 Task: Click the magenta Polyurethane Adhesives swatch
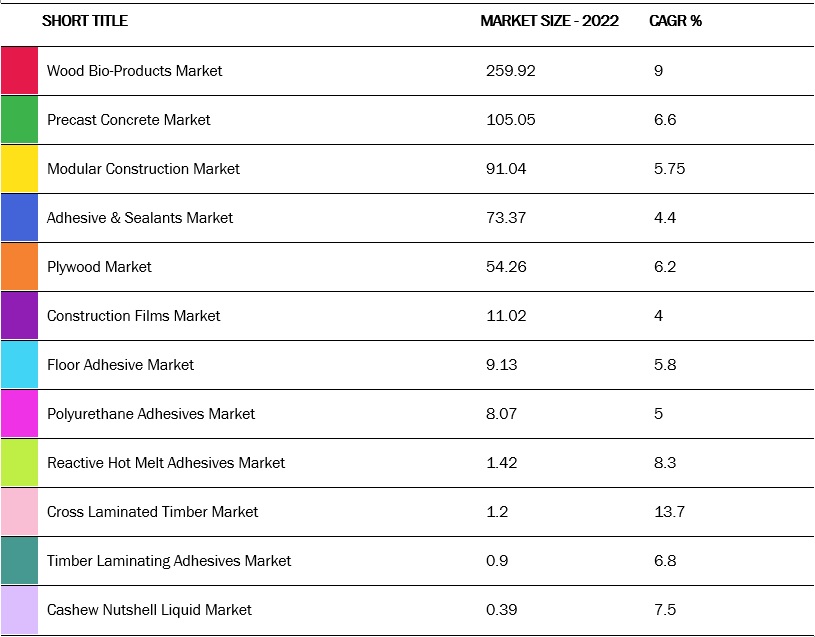pos(19,414)
